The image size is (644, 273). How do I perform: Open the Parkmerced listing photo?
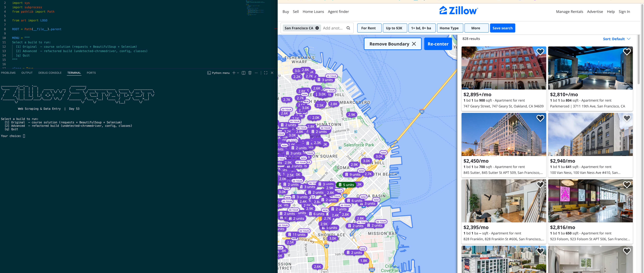click(590, 68)
